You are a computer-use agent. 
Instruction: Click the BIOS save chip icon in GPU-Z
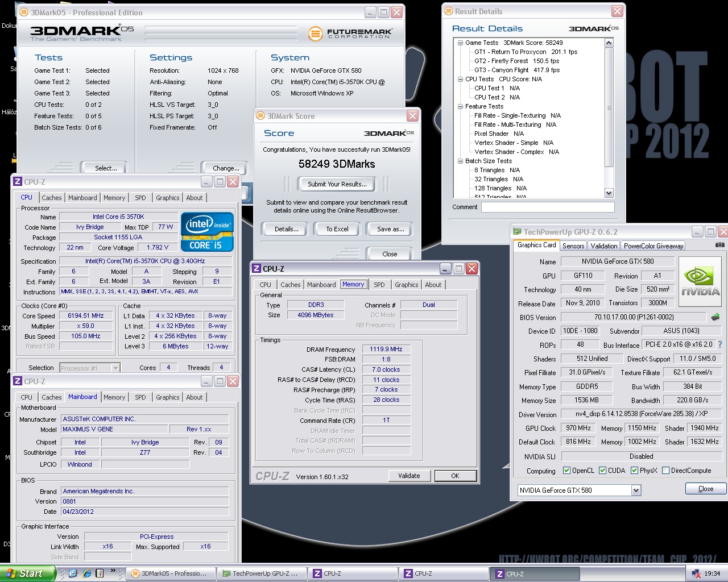[x=715, y=317]
